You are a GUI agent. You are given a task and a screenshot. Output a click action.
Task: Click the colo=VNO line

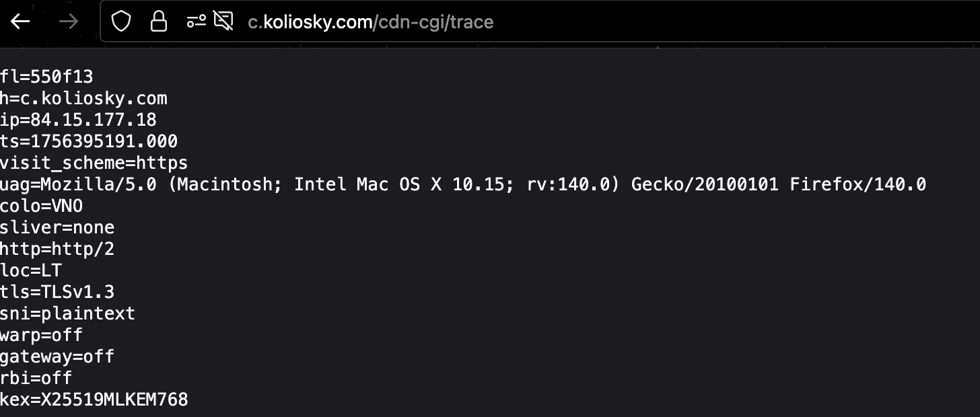coord(42,206)
